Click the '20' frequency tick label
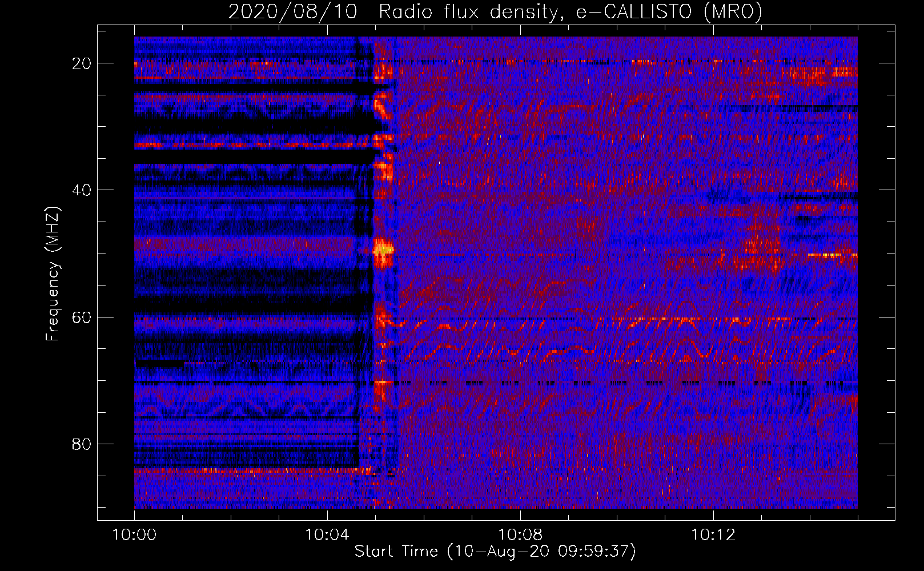The width and height of the screenshot is (924, 571). (x=82, y=63)
